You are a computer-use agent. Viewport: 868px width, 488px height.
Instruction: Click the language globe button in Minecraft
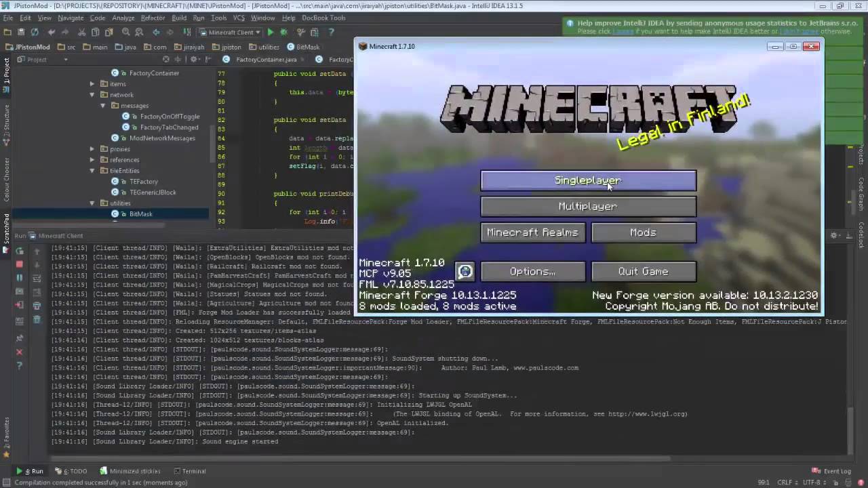point(465,271)
